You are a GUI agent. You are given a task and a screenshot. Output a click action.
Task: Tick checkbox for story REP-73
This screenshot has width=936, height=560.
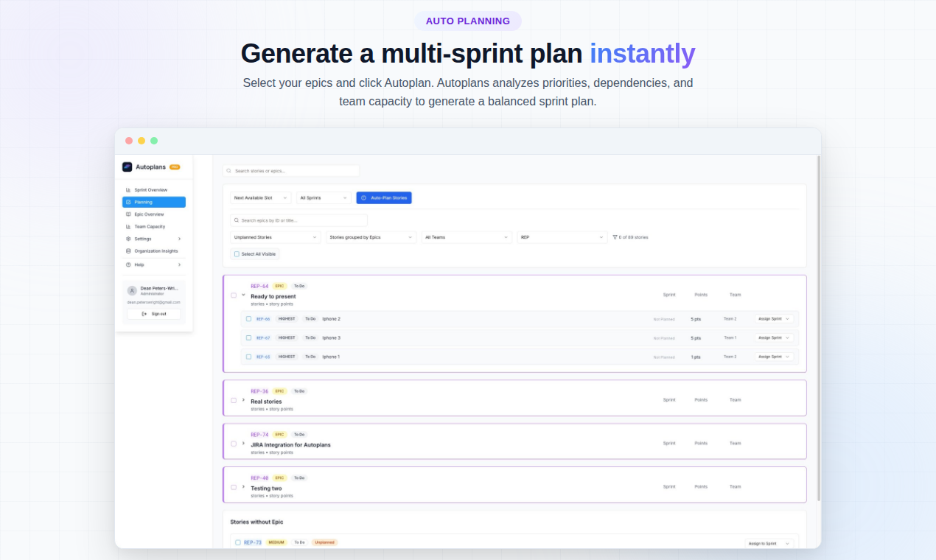(x=238, y=542)
